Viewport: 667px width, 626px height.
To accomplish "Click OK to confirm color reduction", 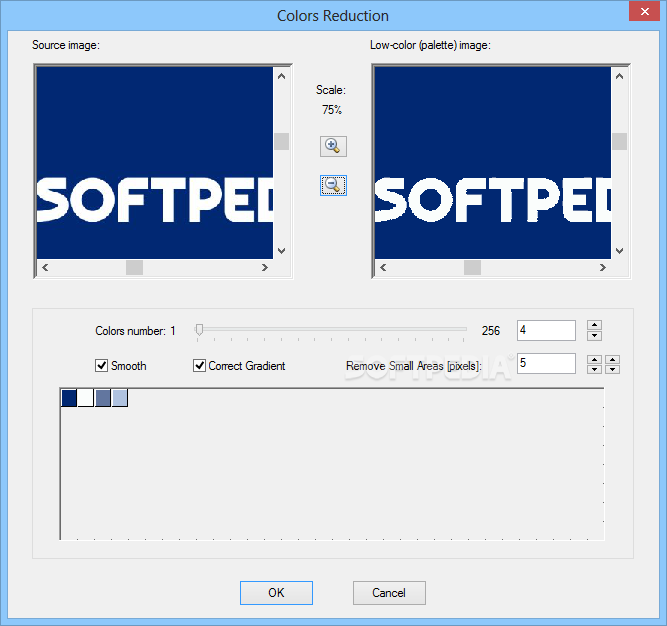I will (276, 593).
